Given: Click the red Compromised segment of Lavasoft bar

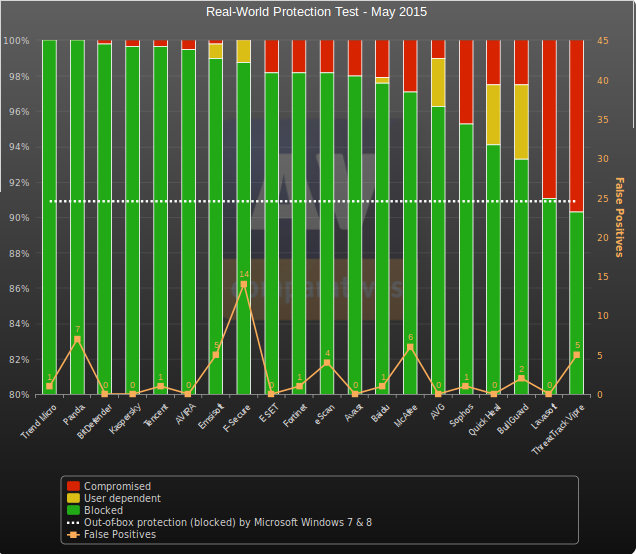Looking at the screenshot, I should (x=549, y=119).
